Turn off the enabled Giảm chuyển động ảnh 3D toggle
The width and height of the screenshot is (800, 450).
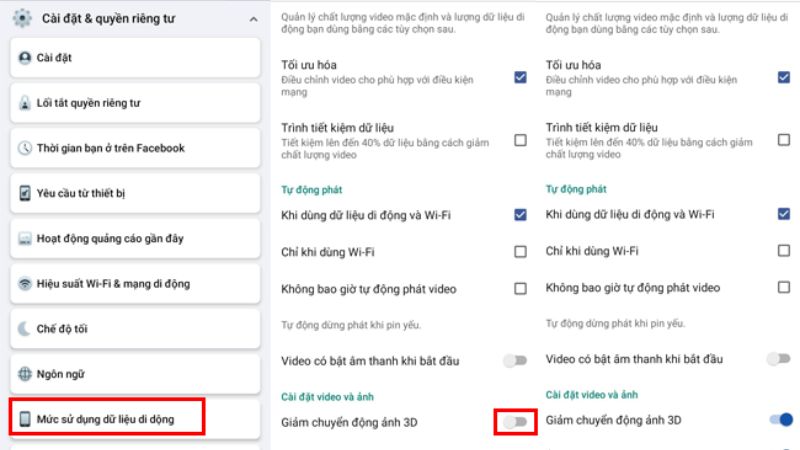[781, 420]
